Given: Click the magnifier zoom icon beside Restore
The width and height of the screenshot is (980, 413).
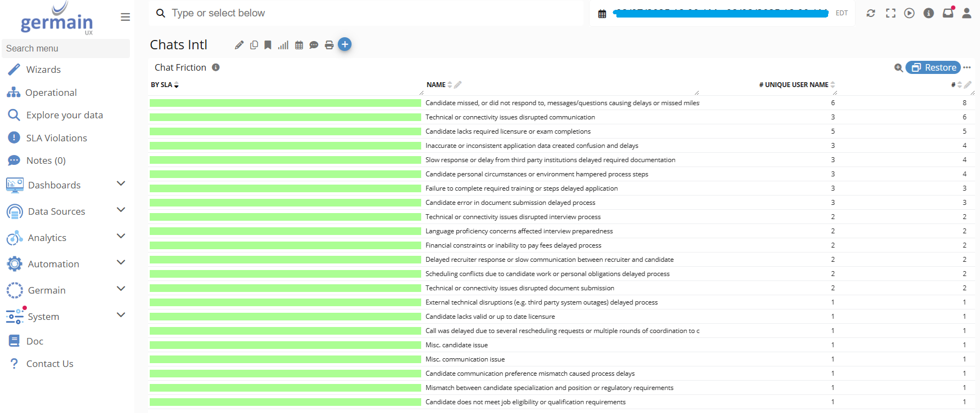Looking at the screenshot, I should [x=898, y=68].
